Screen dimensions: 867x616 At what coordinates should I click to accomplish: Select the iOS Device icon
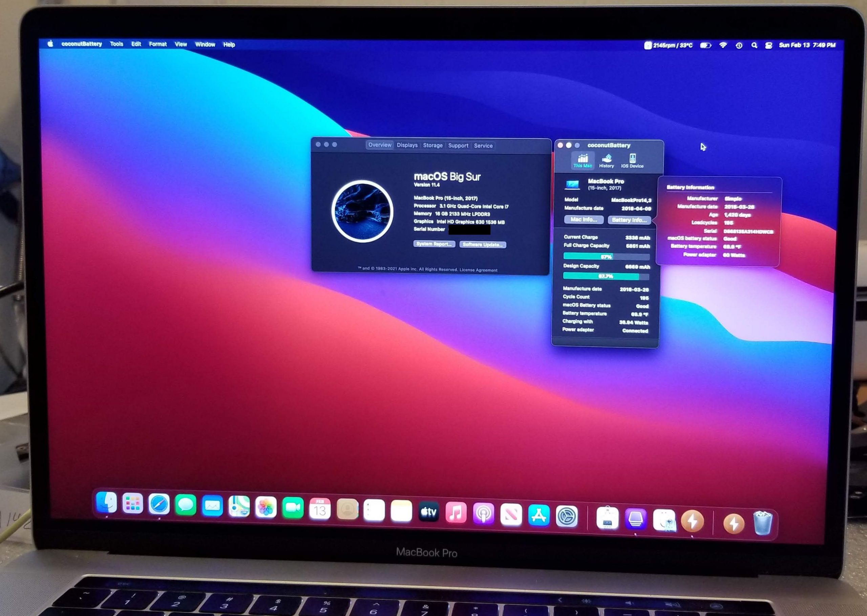tap(632, 160)
